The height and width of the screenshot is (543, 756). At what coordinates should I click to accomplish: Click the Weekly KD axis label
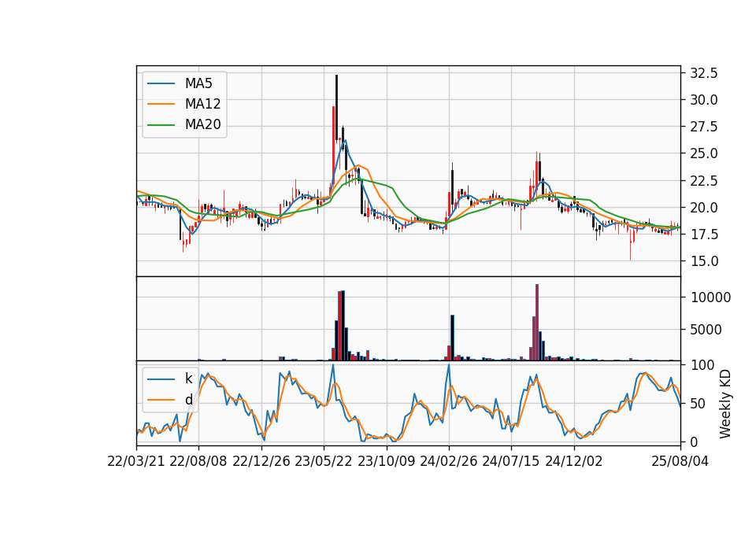725,404
